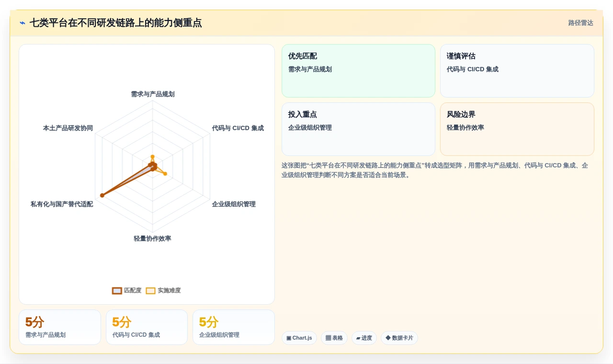
Task: Click the chart title 七类平台在不同研发链路上的能力侧重点
Action: click(115, 23)
